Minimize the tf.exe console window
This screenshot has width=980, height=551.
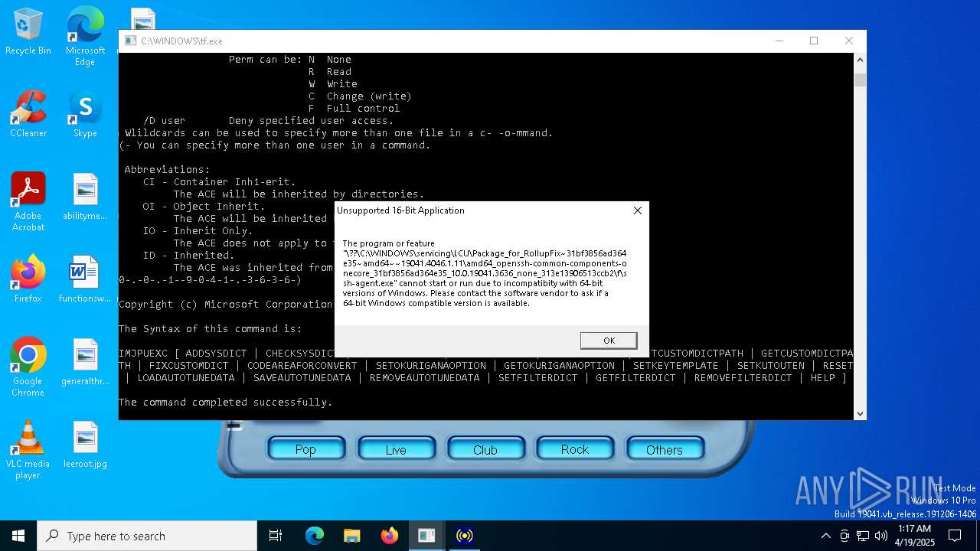coord(779,41)
